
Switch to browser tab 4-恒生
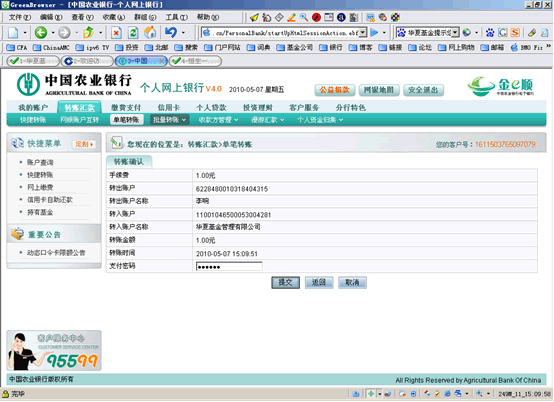click(195, 61)
